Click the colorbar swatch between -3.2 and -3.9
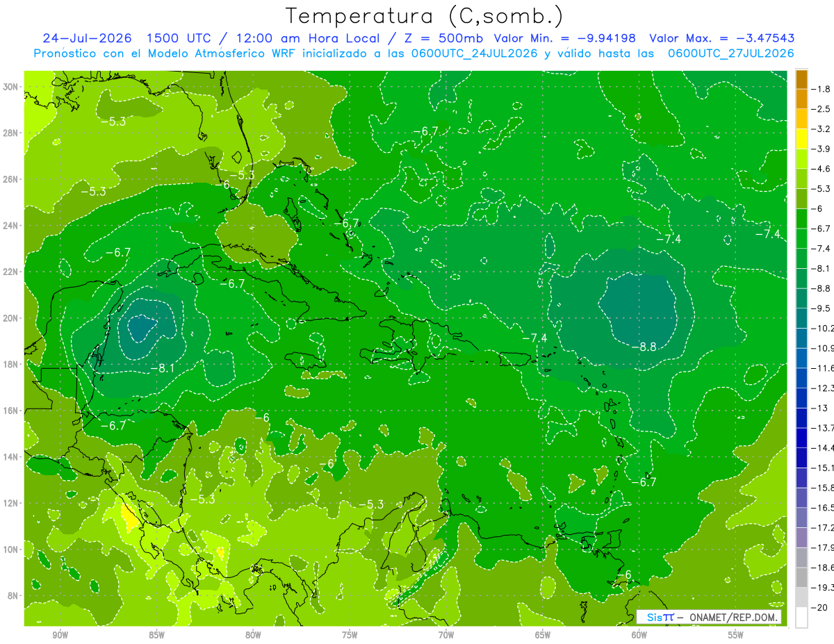The image size is (834, 644). tap(801, 138)
